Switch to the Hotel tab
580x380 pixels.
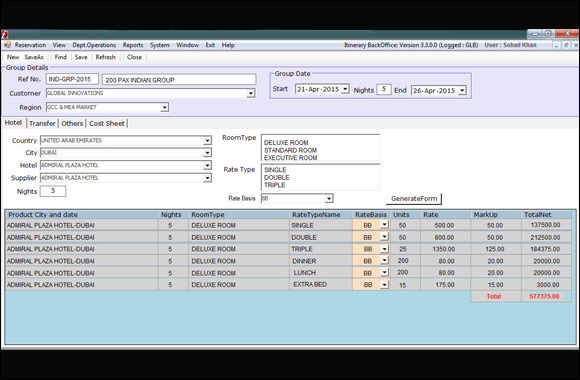(x=13, y=122)
